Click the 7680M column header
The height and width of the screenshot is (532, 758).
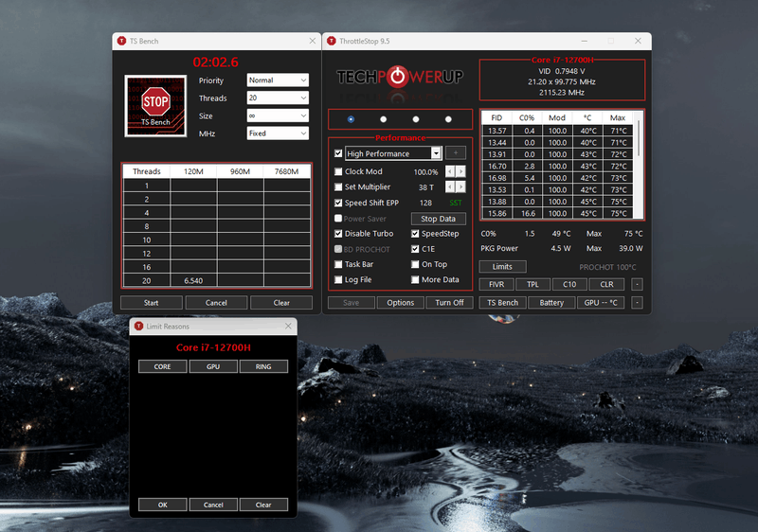[287, 171]
